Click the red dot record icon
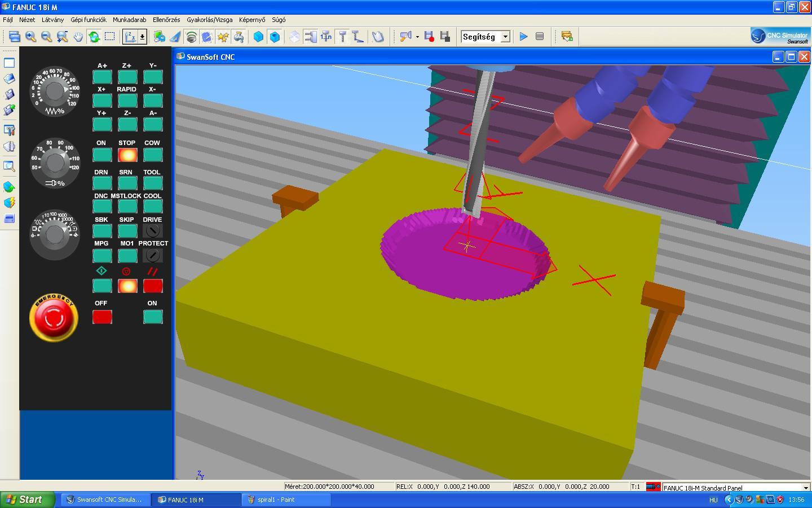The image size is (812, 508). point(429,37)
